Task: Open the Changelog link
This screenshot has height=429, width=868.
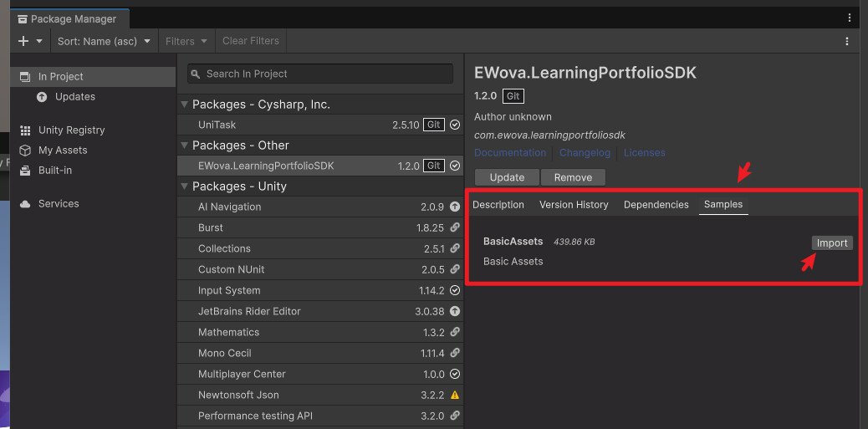Action: click(585, 153)
